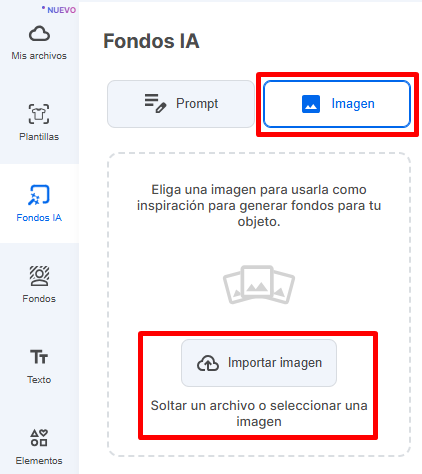Image resolution: width=422 pixels, height=474 pixels.
Task: Open the Elementos shapes icon
Action: [x=39, y=438]
